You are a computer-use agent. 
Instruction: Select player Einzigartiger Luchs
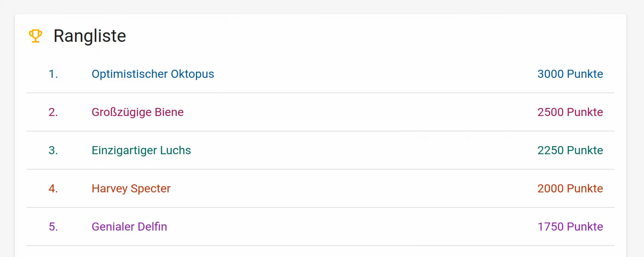pyautogui.click(x=141, y=151)
